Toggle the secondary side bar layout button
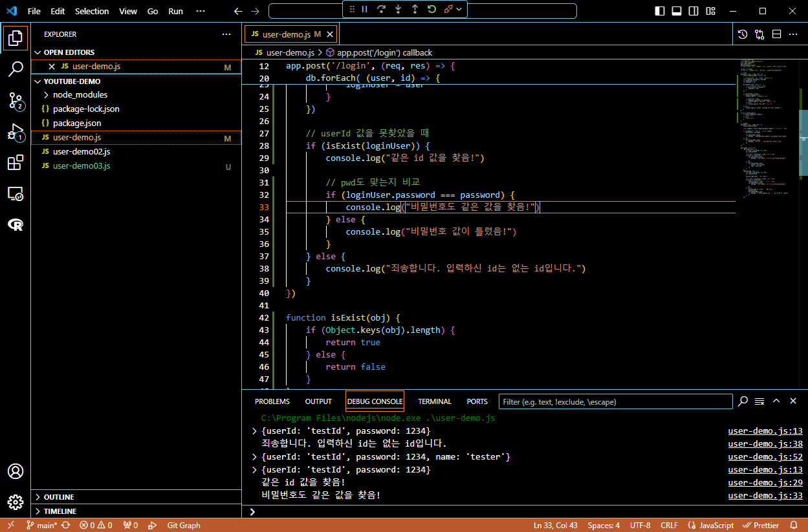 [x=693, y=11]
